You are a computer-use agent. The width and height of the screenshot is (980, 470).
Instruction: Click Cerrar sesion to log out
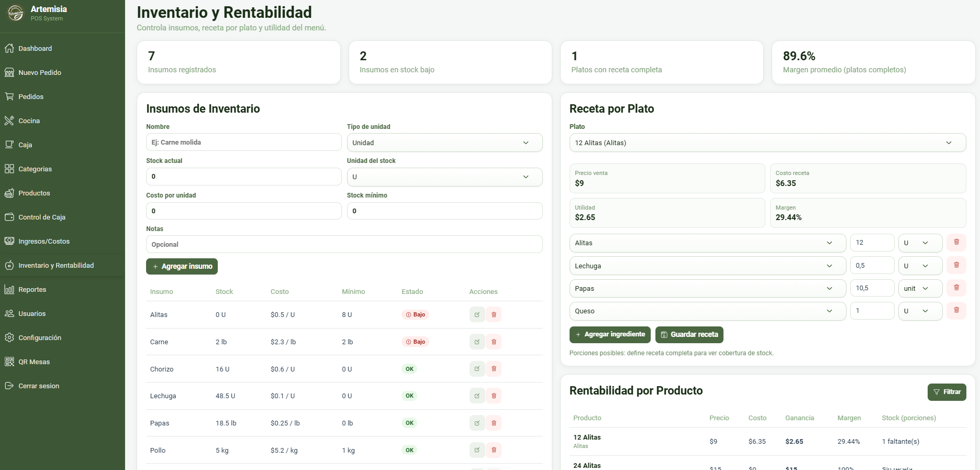(62, 386)
